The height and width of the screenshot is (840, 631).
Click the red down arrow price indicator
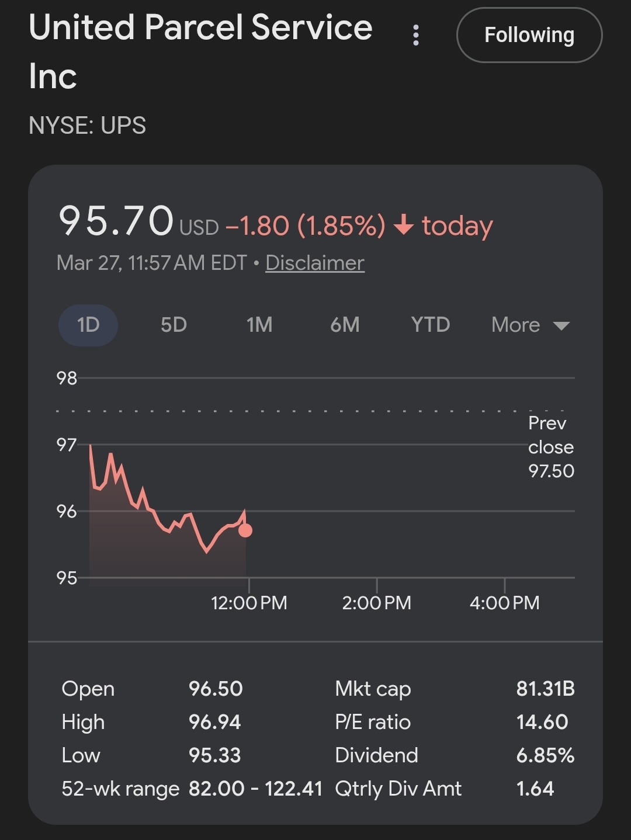coord(404,225)
